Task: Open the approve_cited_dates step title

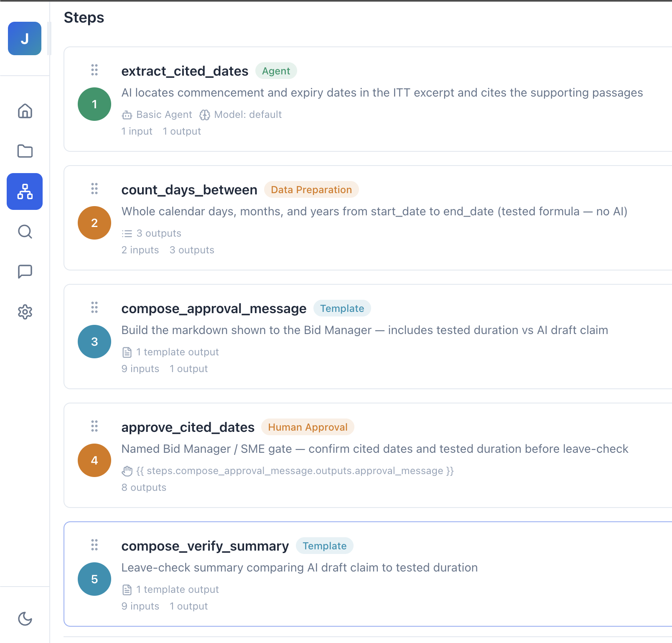Action: point(188,427)
